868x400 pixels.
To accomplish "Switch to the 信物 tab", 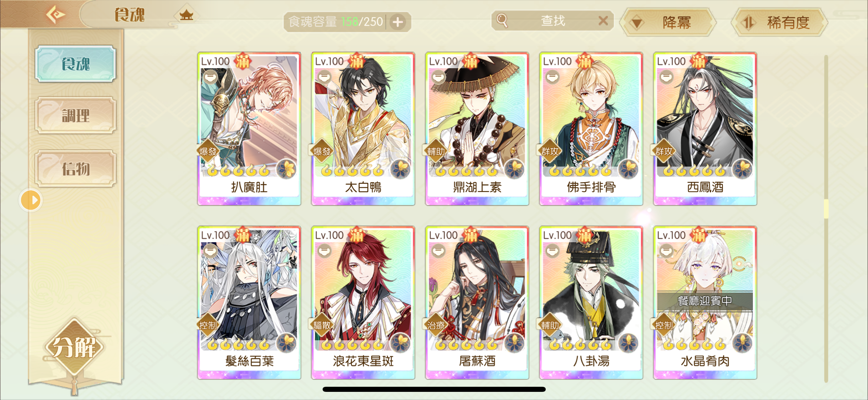I will (75, 169).
